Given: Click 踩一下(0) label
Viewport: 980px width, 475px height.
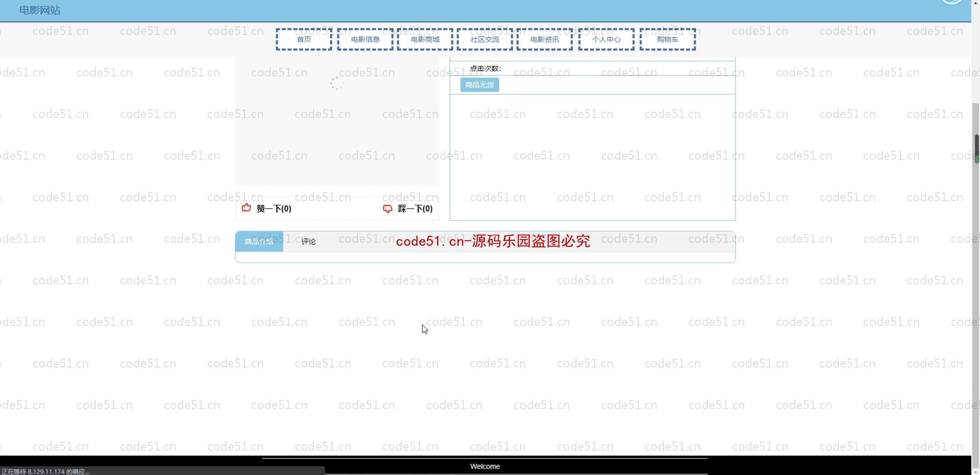Looking at the screenshot, I should click(x=415, y=208).
